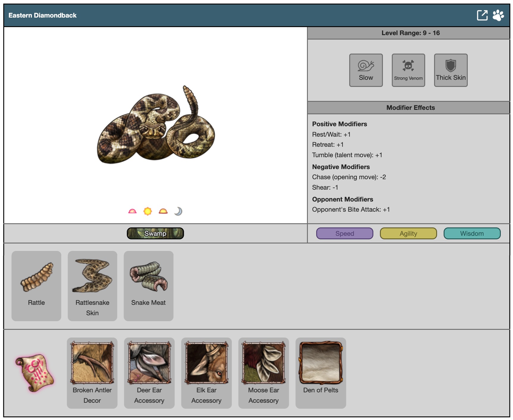Select the Thick Skin shield trait
This screenshot has height=420, width=513.
[x=450, y=70]
